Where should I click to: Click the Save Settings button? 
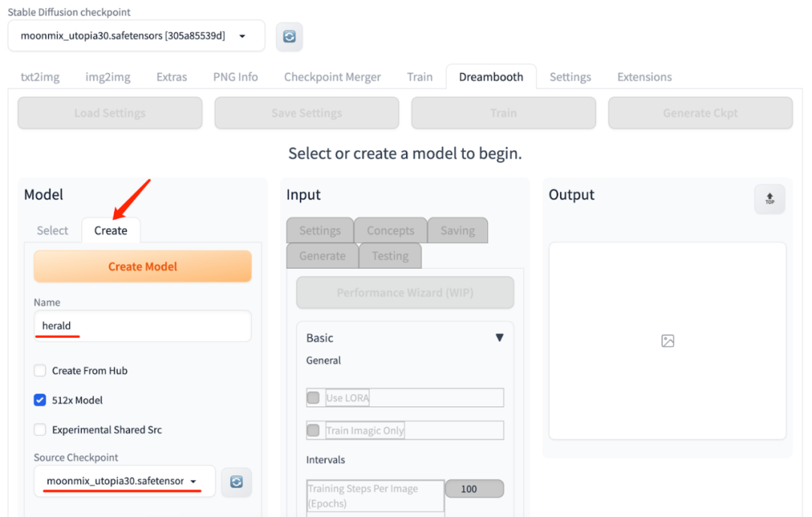(307, 113)
